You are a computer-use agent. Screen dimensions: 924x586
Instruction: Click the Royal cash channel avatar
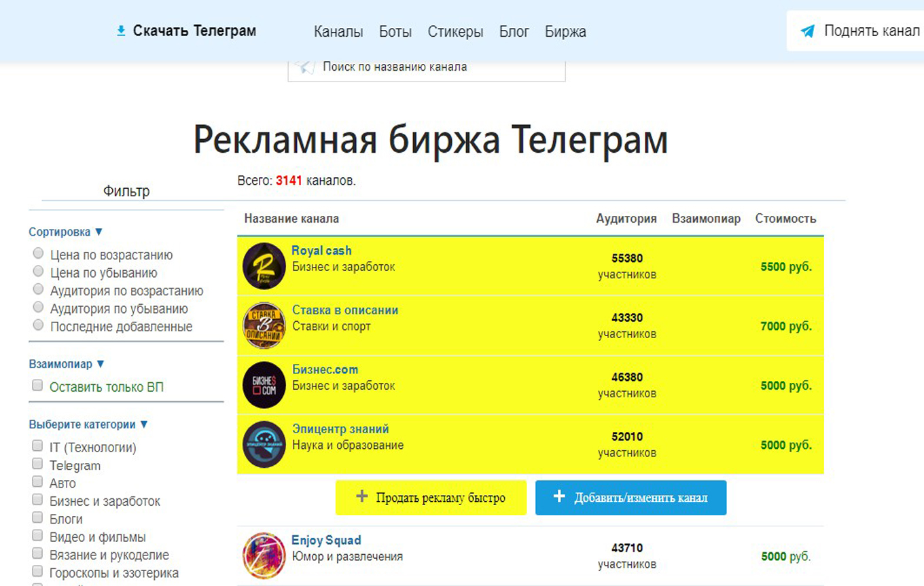(x=264, y=265)
